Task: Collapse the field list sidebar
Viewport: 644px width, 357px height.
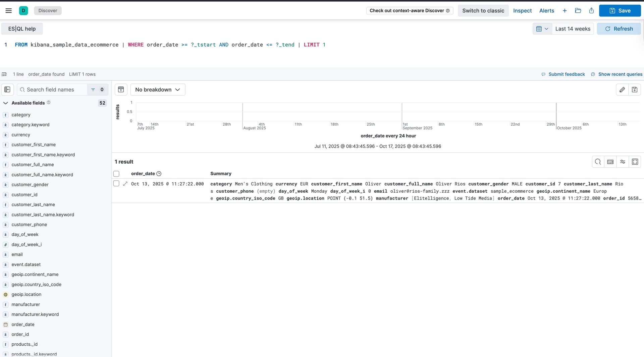Action: click(x=7, y=90)
